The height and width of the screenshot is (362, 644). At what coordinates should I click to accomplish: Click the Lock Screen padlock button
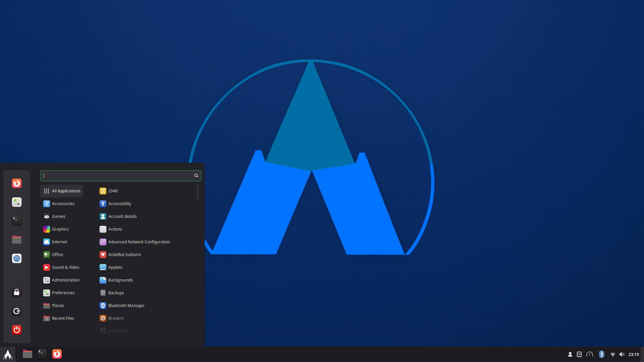tap(16, 292)
